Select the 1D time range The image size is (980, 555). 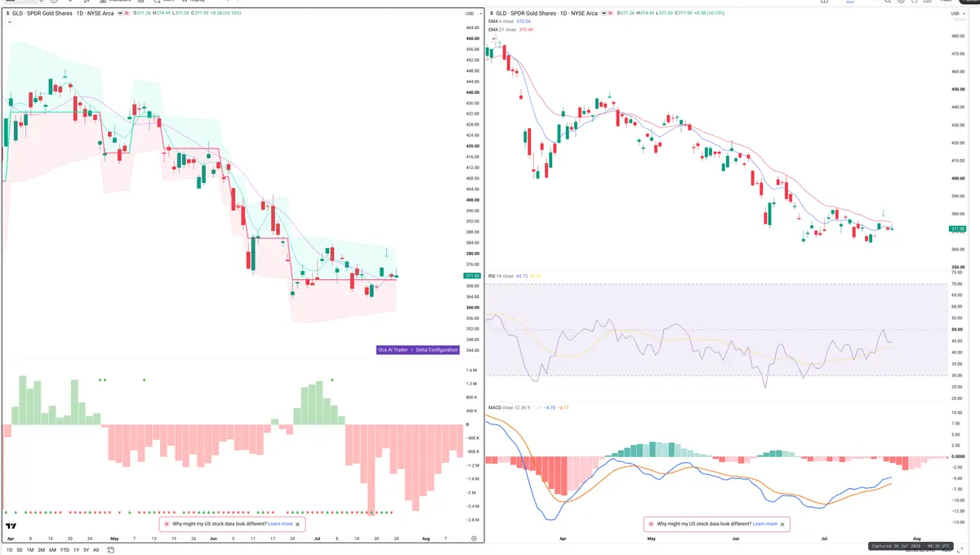click(x=9, y=550)
